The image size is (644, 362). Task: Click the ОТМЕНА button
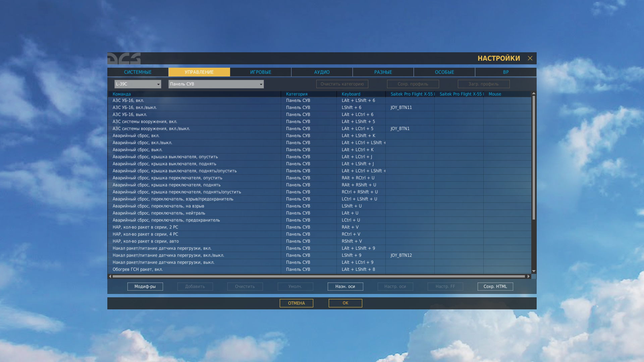click(297, 303)
